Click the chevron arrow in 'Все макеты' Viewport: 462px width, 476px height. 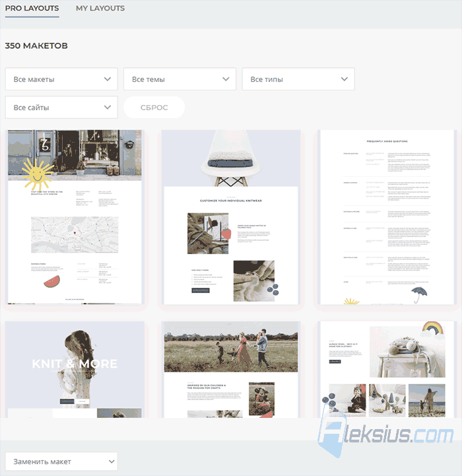click(108, 79)
